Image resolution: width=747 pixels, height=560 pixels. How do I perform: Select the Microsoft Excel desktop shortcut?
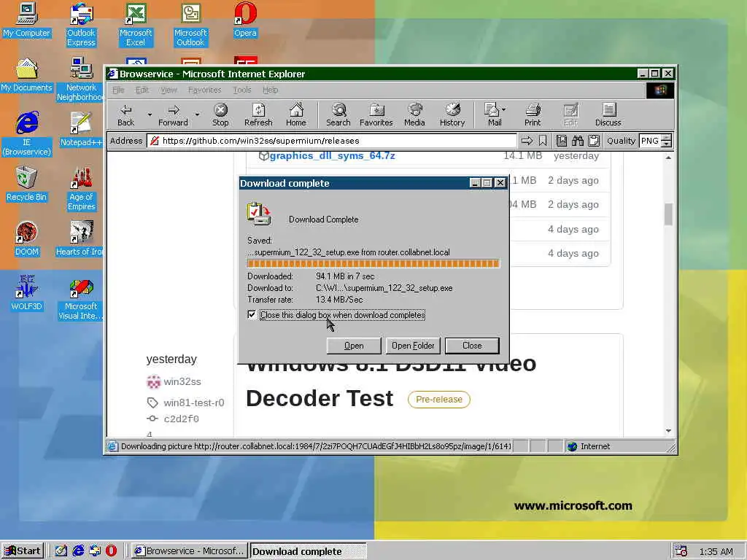[x=136, y=25]
